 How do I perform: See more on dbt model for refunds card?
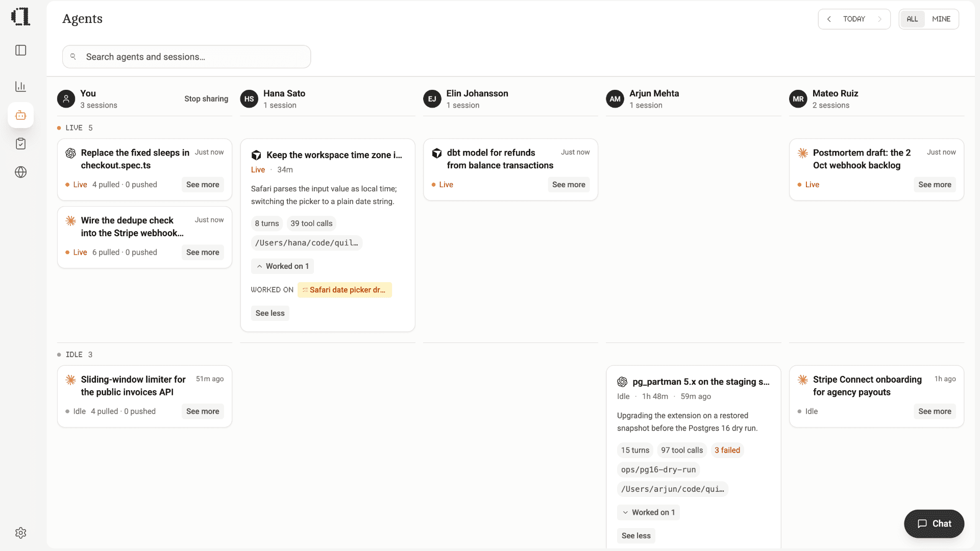tap(569, 185)
